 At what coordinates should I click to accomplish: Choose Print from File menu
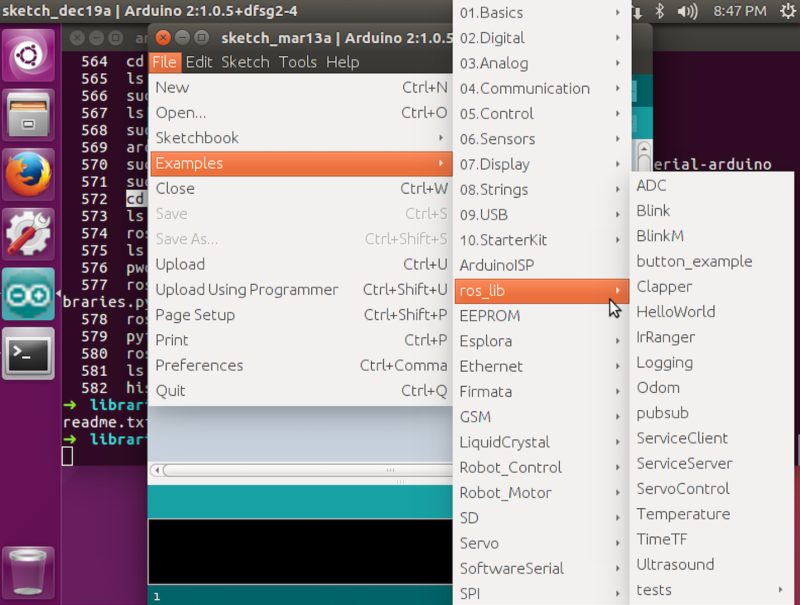(x=301, y=340)
